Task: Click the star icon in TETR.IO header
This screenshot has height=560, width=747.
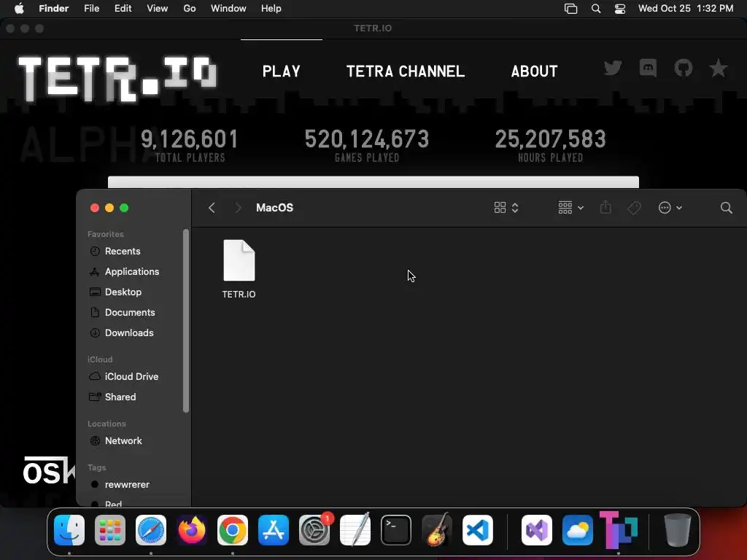Action: (x=718, y=68)
